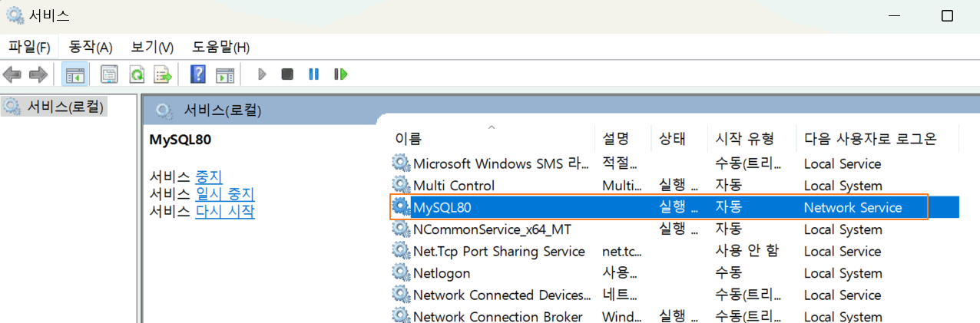Click the net.tc... description cell
This screenshot has width=980, height=323.
[622, 251]
